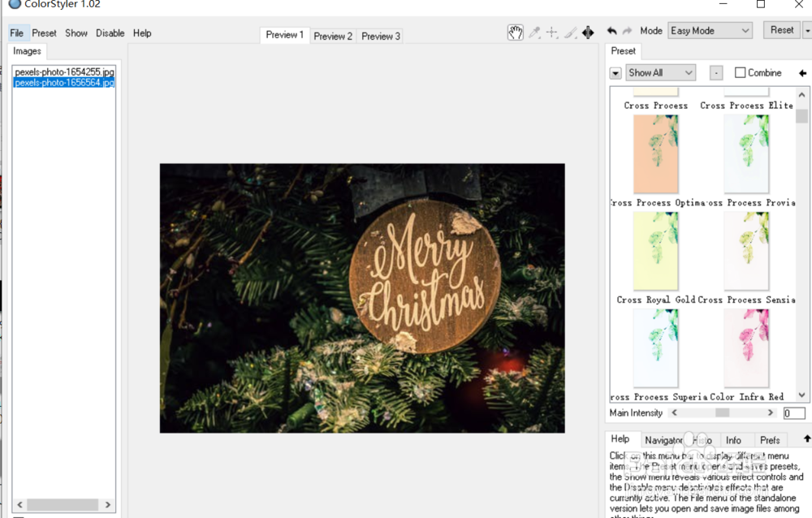Click the up arrow above help panel
Screen dimensions: 812x518
click(x=807, y=438)
